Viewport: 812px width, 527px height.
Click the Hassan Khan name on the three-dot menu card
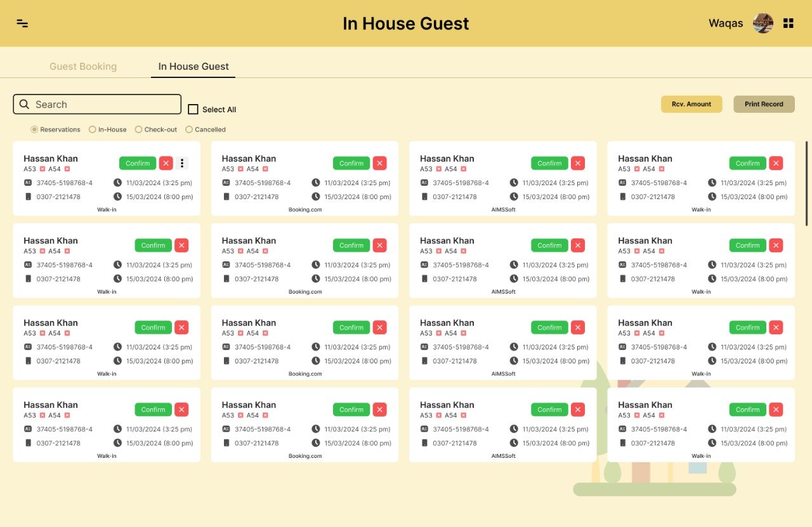point(51,159)
